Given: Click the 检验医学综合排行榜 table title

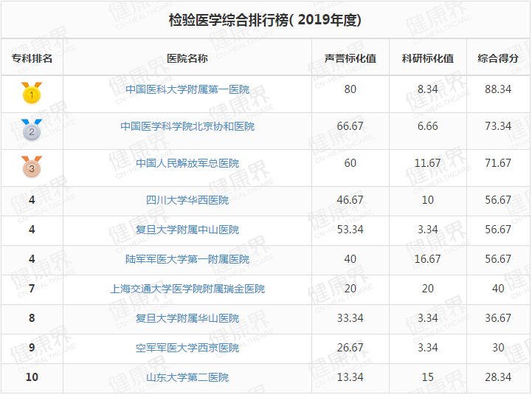Looking at the screenshot, I should tap(265, 20).
